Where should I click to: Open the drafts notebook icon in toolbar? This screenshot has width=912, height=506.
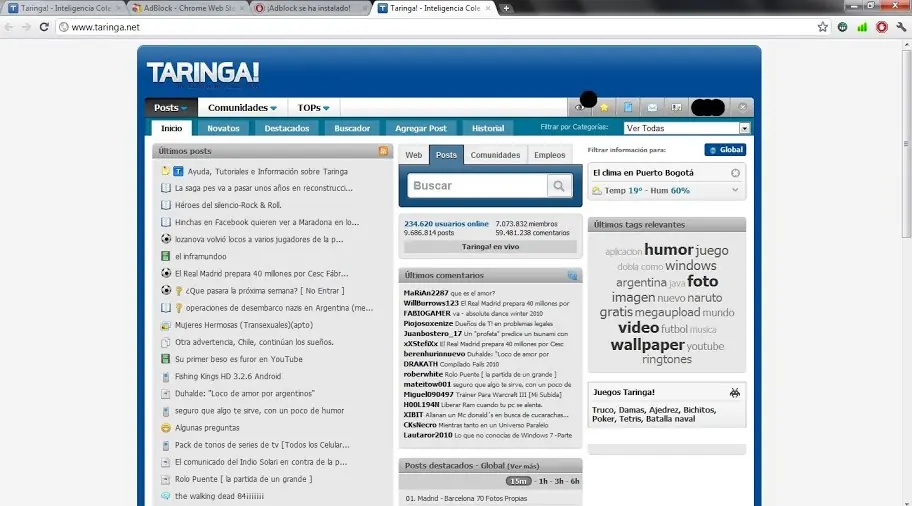pos(628,108)
